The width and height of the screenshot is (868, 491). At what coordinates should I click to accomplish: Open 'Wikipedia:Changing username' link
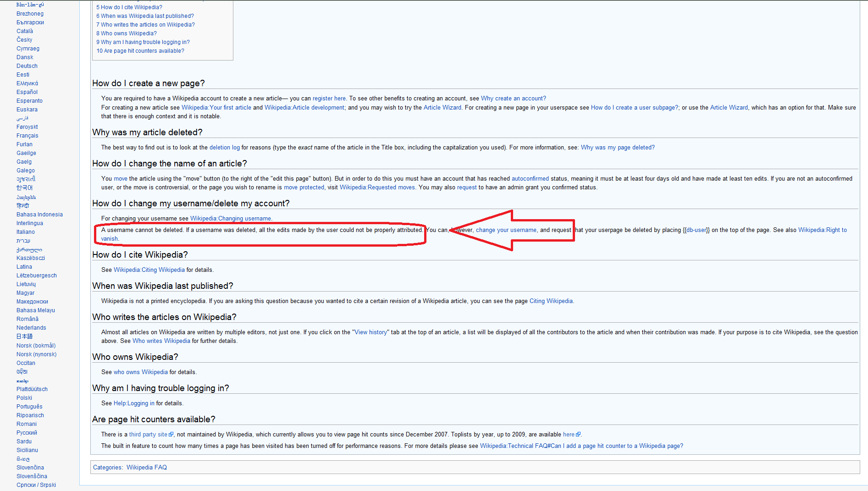pyautogui.click(x=230, y=219)
